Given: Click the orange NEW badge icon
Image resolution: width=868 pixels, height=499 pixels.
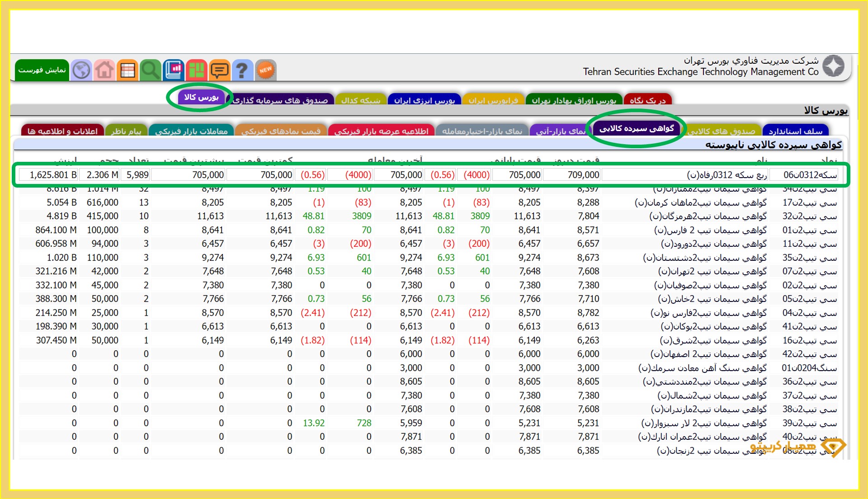Looking at the screenshot, I should [266, 70].
